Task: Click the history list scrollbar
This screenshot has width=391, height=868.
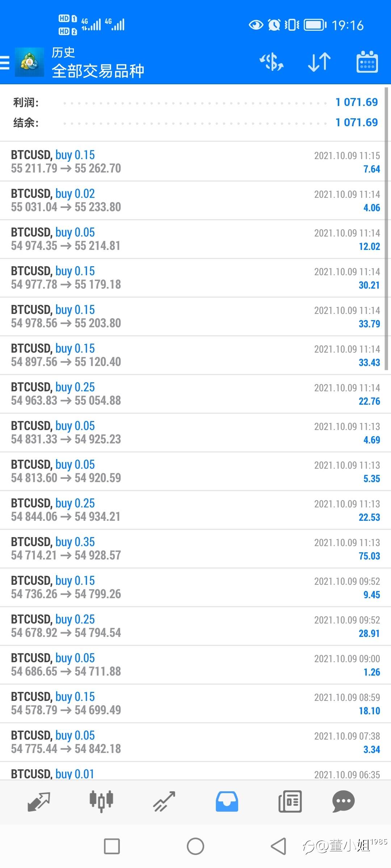Action: pos(386,229)
